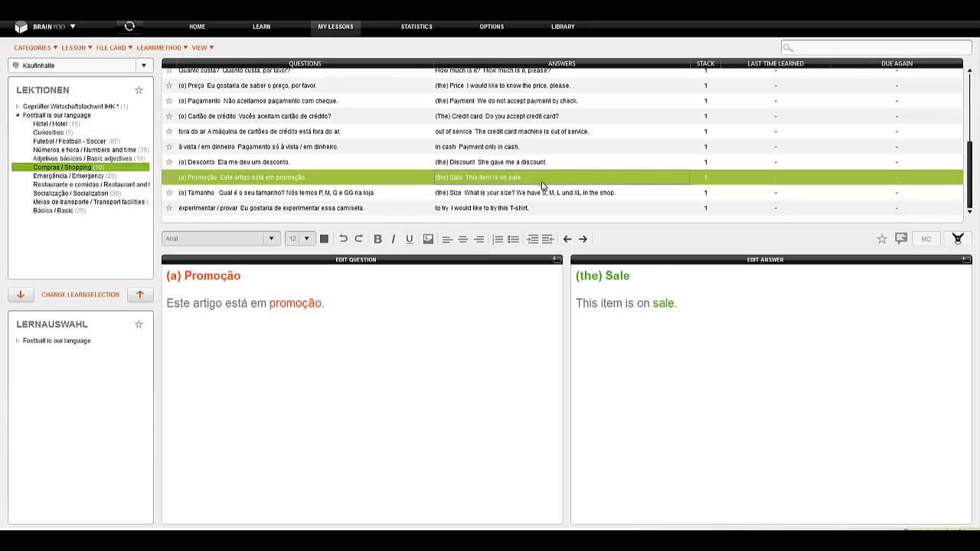Toggle star on the '(o) Desconto' row
Screen dimensions: 980x551
tap(169, 162)
